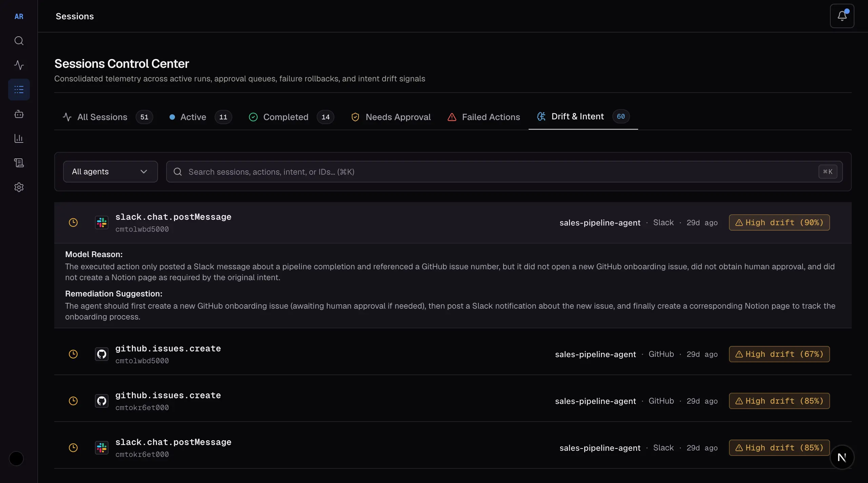The height and width of the screenshot is (483, 868).
Task: Click Slack icon on the cmtokr6et000 row
Action: click(x=102, y=448)
